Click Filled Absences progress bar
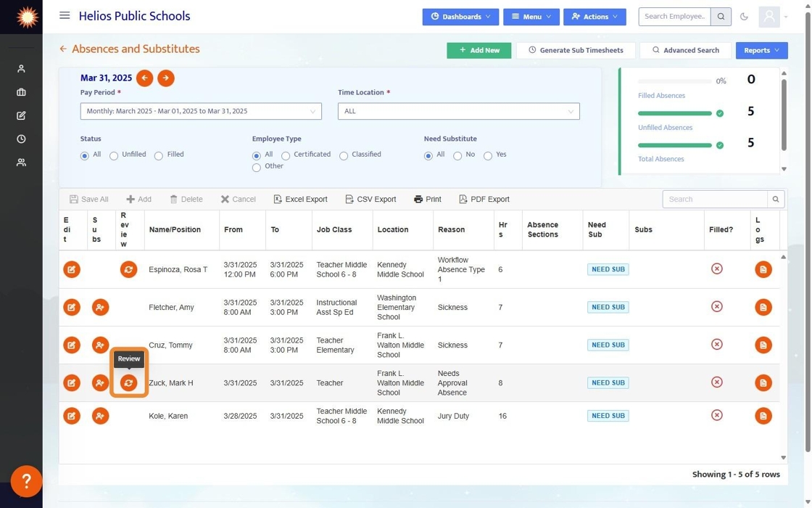812x508 pixels. coord(675,81)
